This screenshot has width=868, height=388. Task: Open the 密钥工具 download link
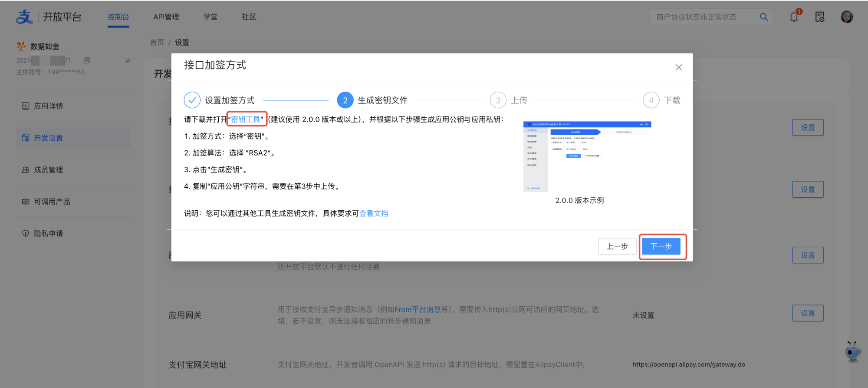246,119
